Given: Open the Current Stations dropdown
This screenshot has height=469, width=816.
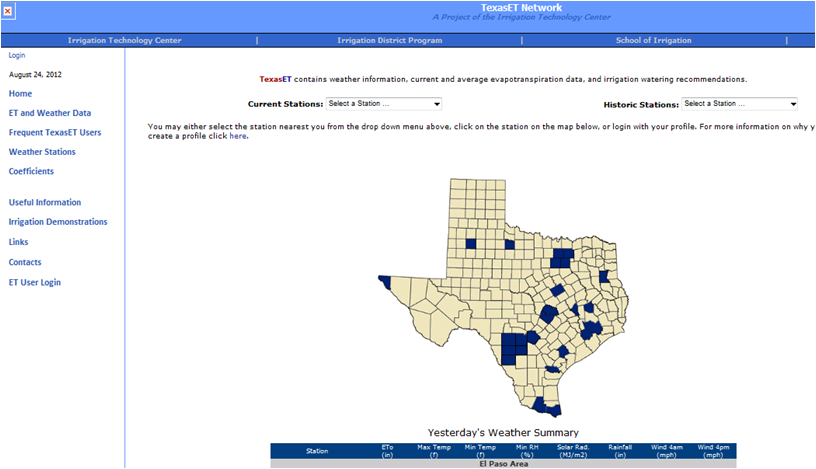Looking at the screenshot, I should click(x=384, y=104).
